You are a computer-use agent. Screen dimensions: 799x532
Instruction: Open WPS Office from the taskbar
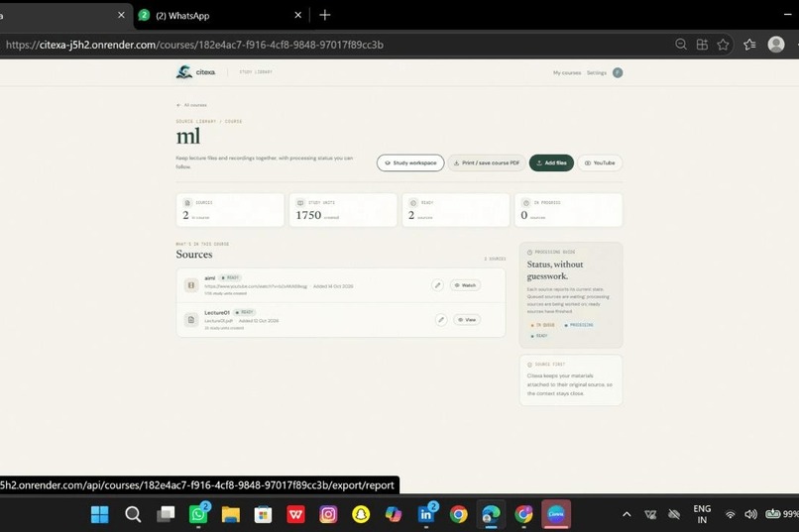point(295,514)
